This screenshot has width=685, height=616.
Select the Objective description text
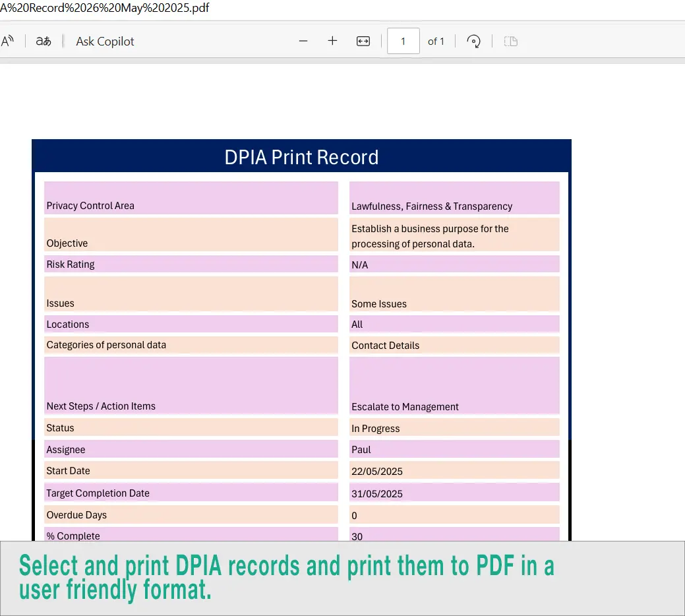(x=454, y=235)
